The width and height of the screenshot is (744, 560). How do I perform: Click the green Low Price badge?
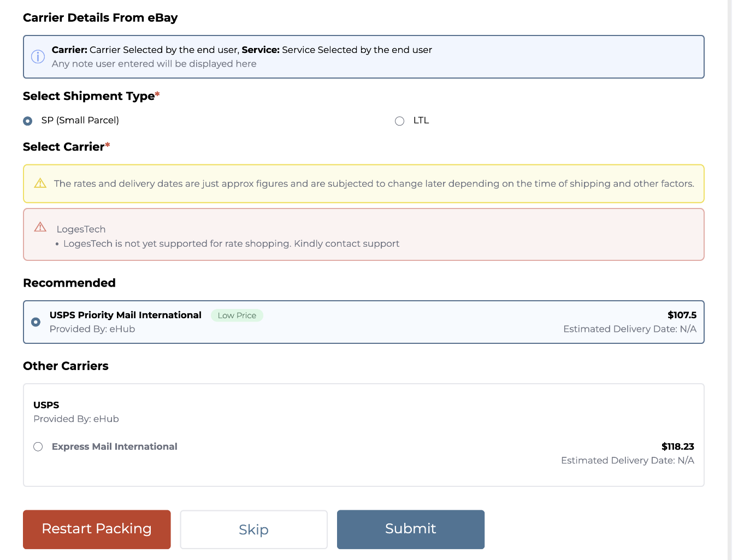237,315
